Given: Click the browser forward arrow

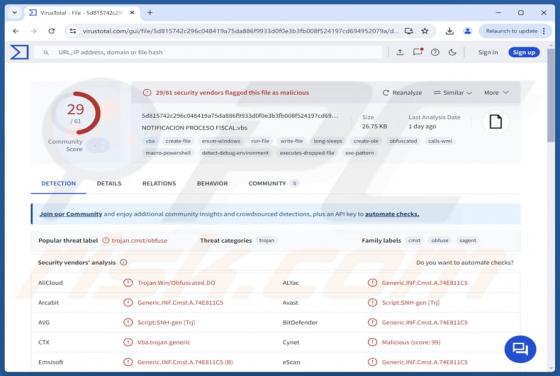Looking at the screenshot, I should point(34,31).
